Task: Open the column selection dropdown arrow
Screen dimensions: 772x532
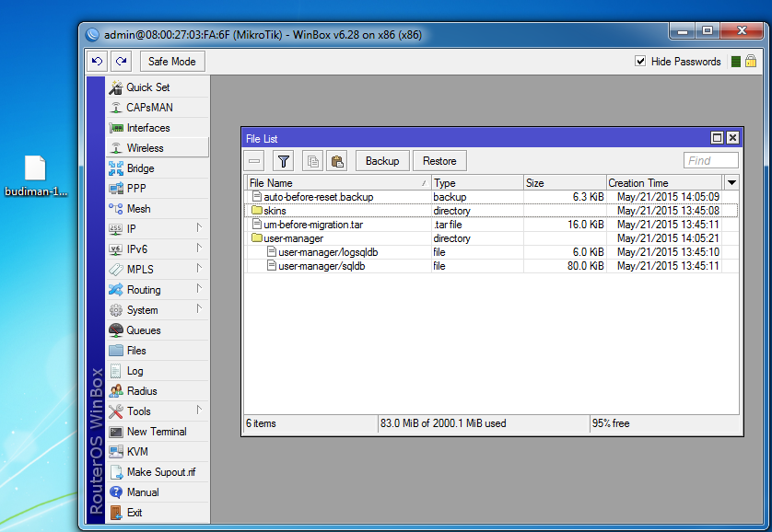Action: pos(731,182)
